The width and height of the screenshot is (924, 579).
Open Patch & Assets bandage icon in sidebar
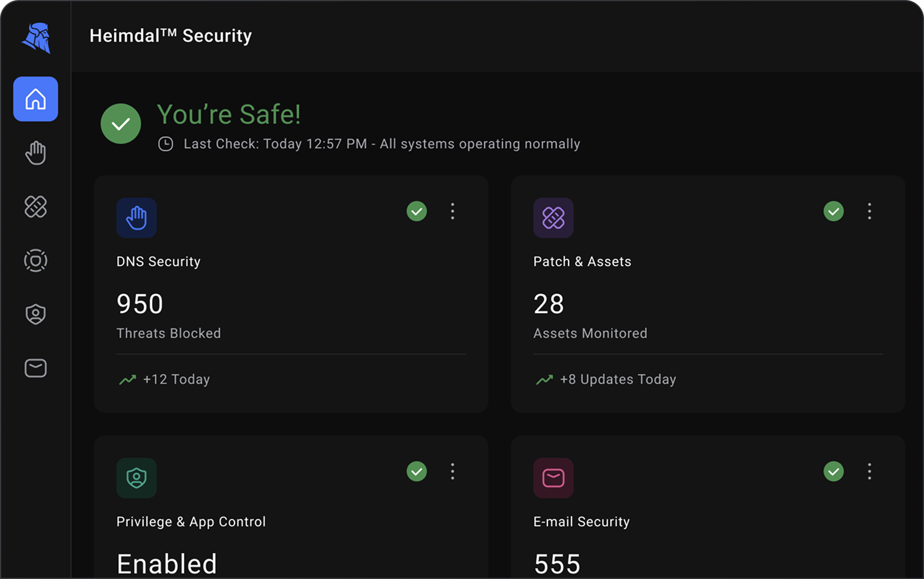click(35, 207)
